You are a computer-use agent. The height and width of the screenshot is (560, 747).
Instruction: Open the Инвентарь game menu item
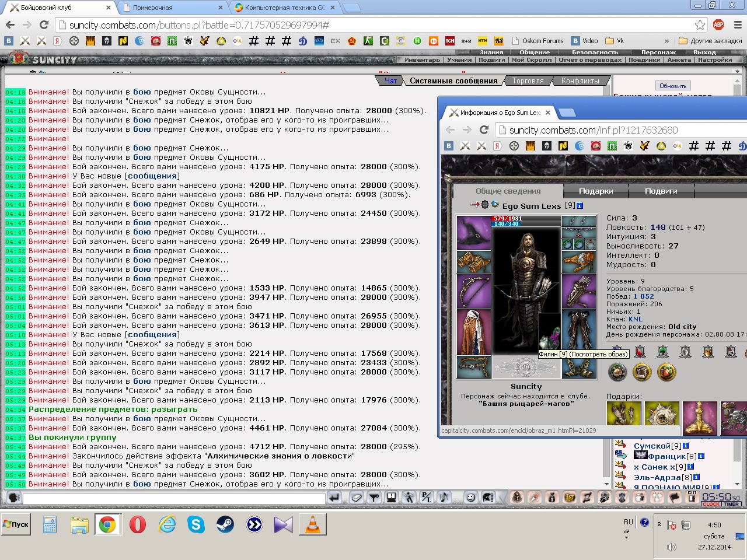(x=422, y=60)
